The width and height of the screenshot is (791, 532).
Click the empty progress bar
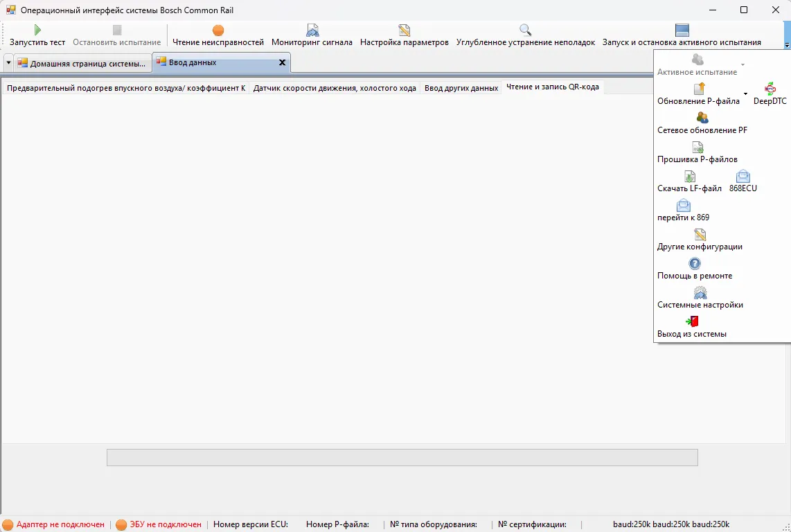pos(402,458)
